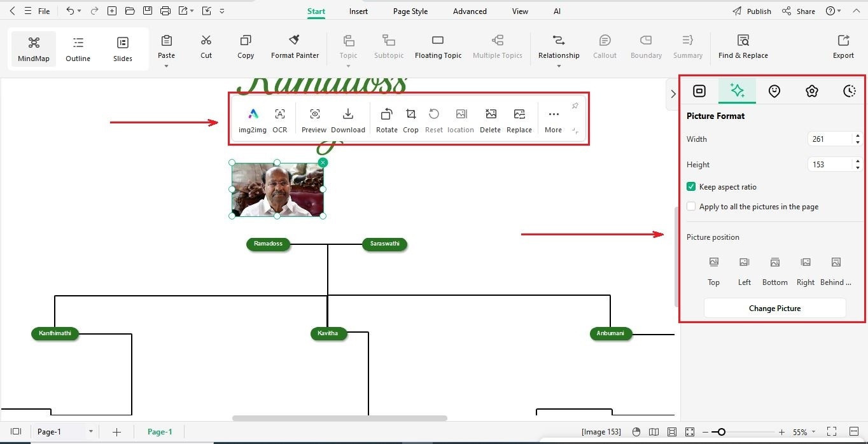This screenshot has width=868, height=444.
Task: Redo the last action
Action: [94, 11]
